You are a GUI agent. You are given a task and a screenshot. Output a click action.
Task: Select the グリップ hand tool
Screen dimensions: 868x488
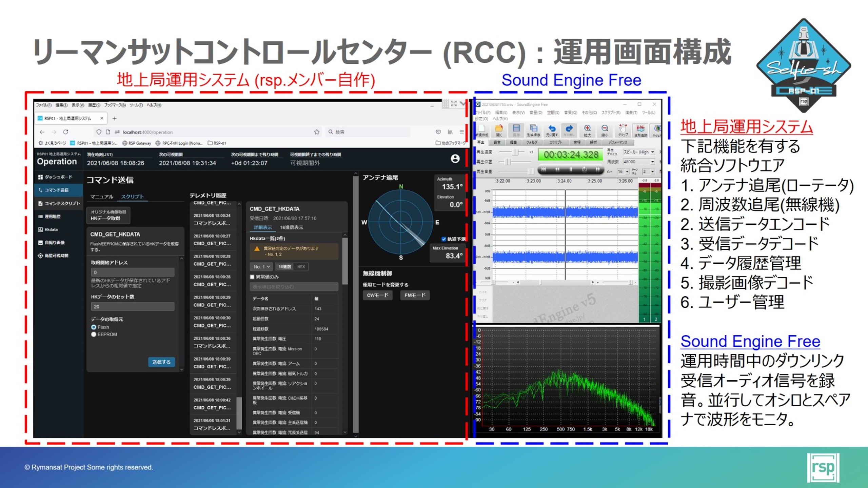click(623, 130)
